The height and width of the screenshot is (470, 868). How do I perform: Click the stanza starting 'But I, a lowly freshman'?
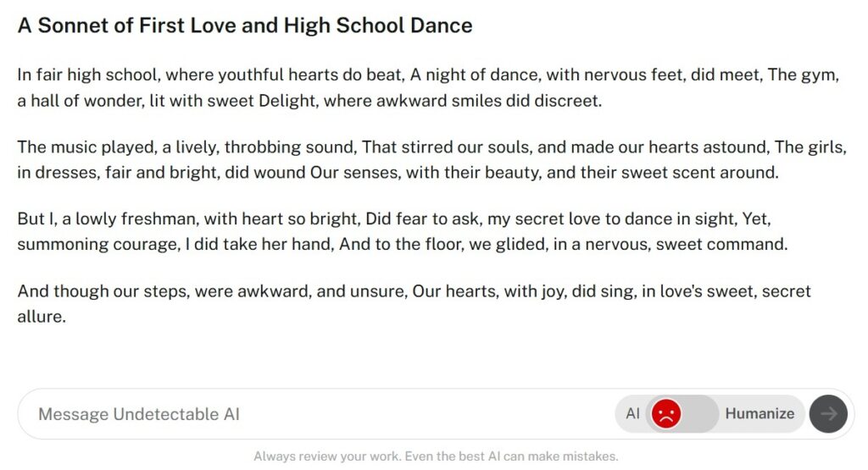point(402,231)
